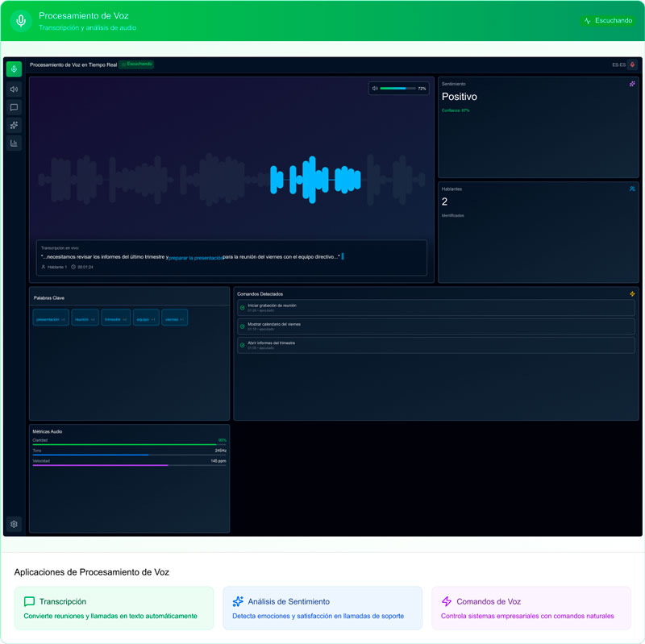Open the Análisis de Sentimiento card

[x=322, y=608]
